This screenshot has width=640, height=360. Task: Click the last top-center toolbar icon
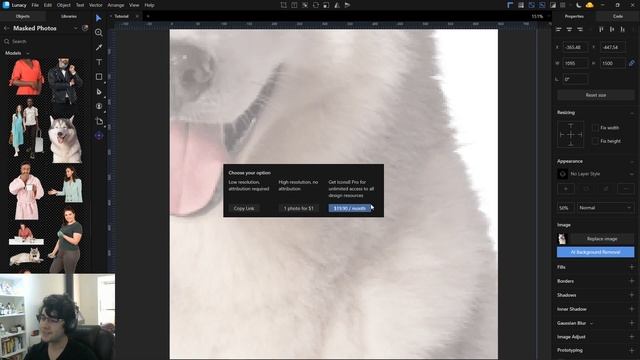(x=347, y=5)
